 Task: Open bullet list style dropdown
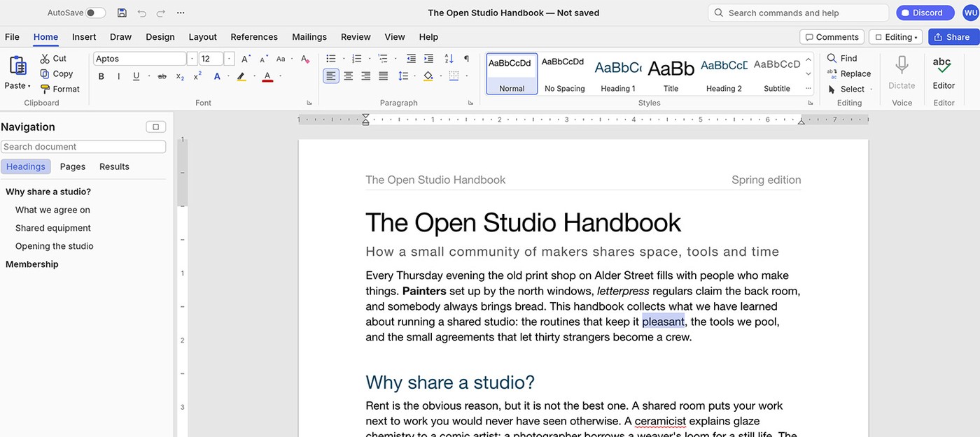pyautogui.click(x=343, y=59)
